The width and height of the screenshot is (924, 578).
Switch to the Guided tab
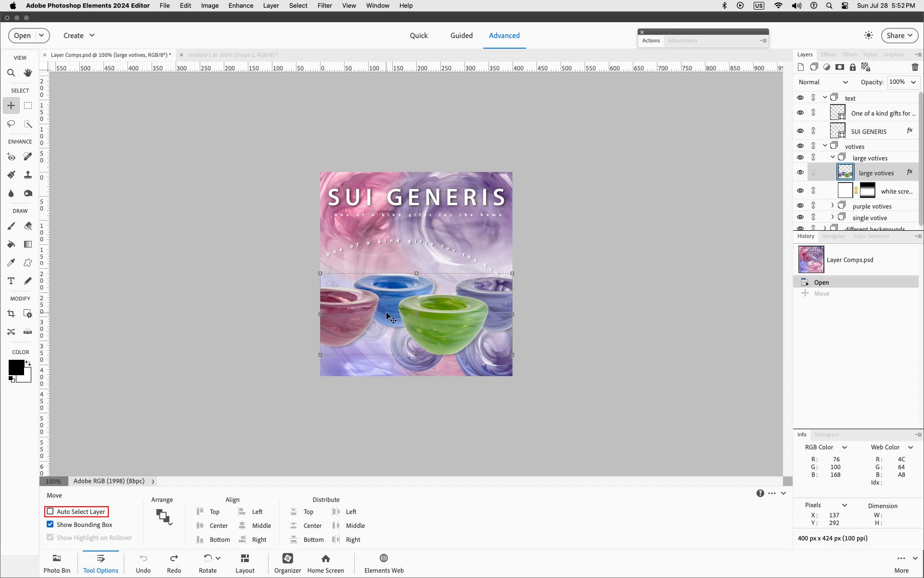click(461, 36)
